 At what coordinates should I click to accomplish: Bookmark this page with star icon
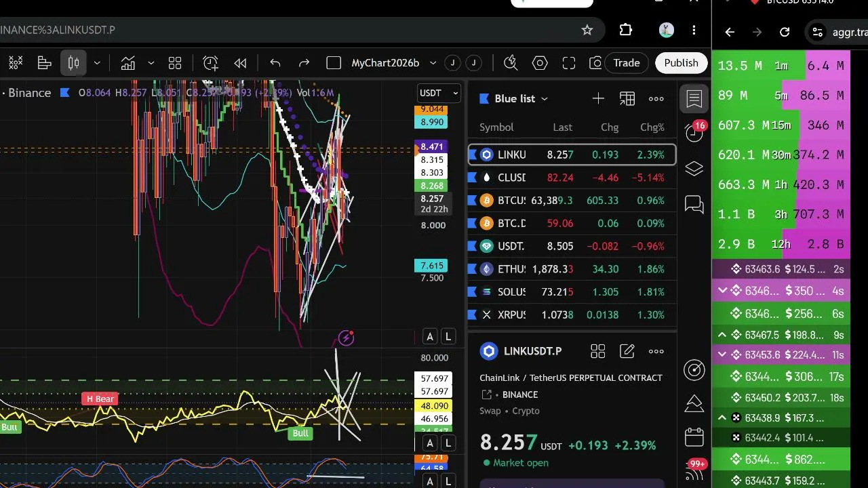tap(587, 30)
